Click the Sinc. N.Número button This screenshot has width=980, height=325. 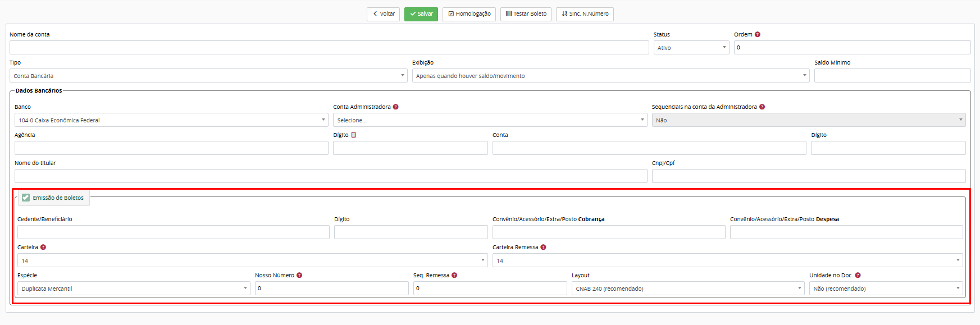pos(585,14)
